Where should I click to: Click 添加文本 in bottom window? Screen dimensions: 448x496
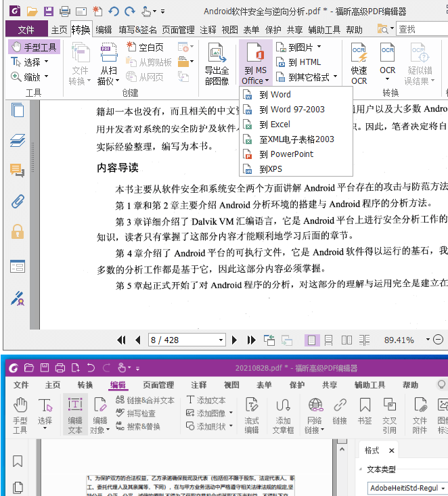(x=206, y=400)
